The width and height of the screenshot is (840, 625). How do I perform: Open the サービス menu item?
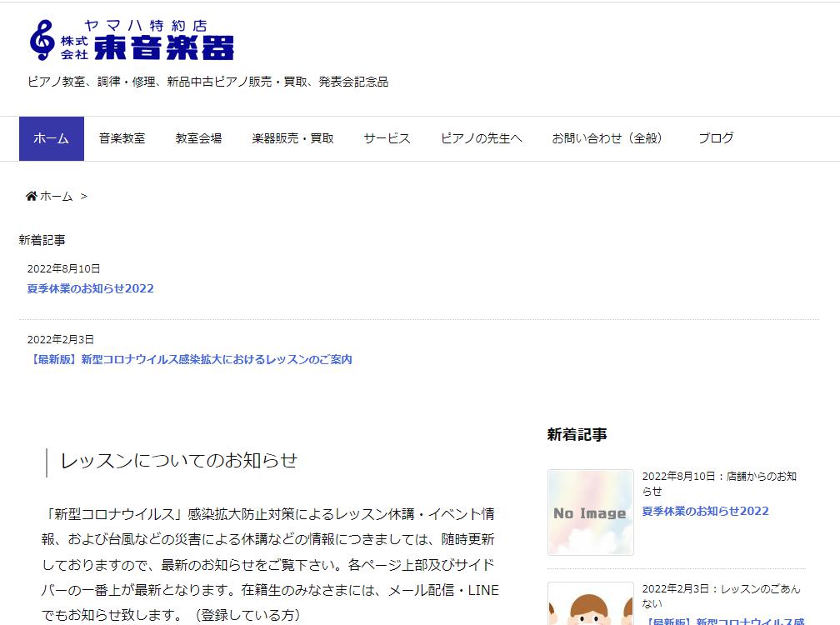[x=387, y=138]
